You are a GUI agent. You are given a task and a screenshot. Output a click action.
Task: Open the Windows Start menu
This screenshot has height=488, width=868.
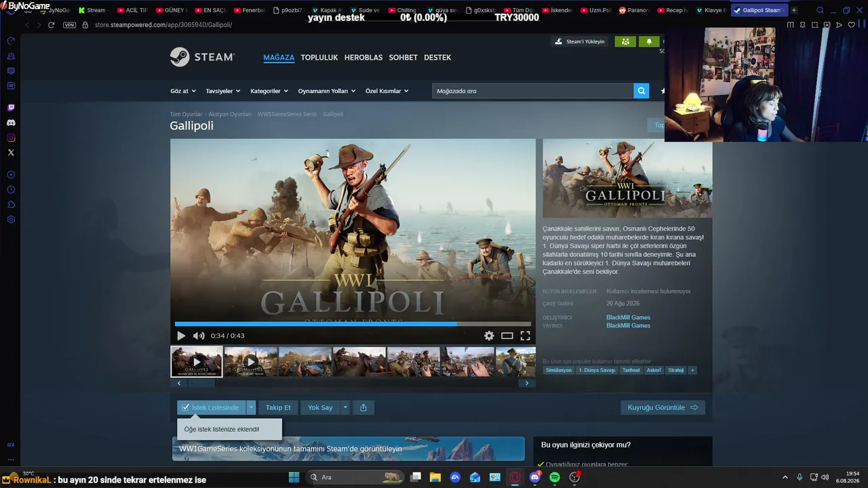tap(294, 477)
